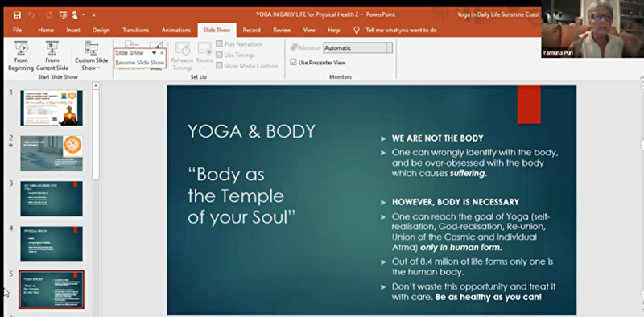Click the thumbnail pane scrollbar handle
The width and height of the screenshot is (644, 317).
pyautogui.click(x=96, y=134)
